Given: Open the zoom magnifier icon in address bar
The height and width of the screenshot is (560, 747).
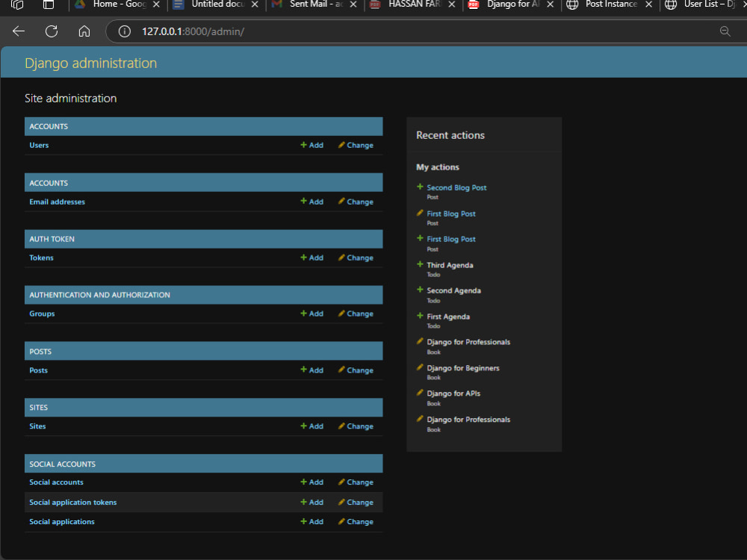Looking at the screenshot, I should (x=725, y=31).
